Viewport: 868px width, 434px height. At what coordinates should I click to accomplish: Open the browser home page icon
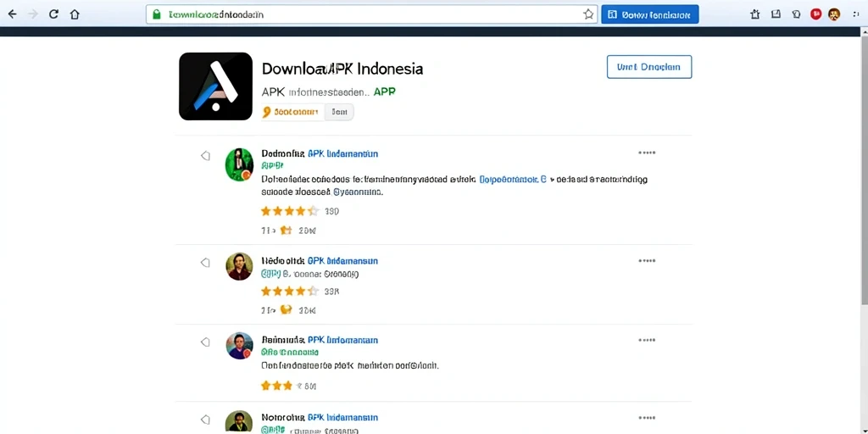(75, 14)
